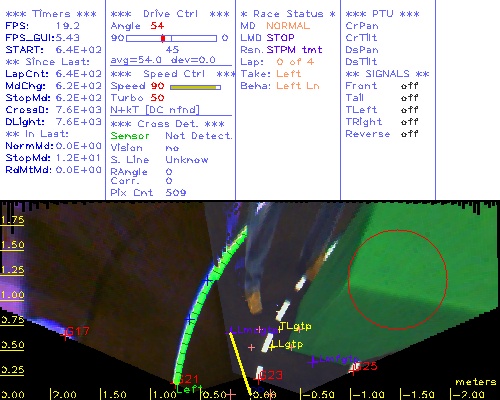Click the red G17 cross marker
500x400 pixels.
click(65, 335)
